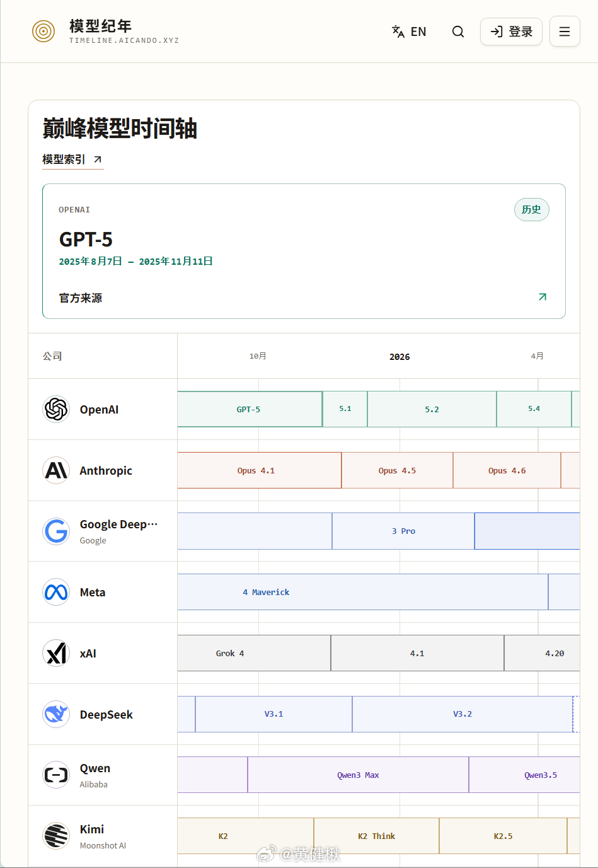Select the K2 Think timeline bar
Screen dimensions: 598x868
[x=376, y=836]
